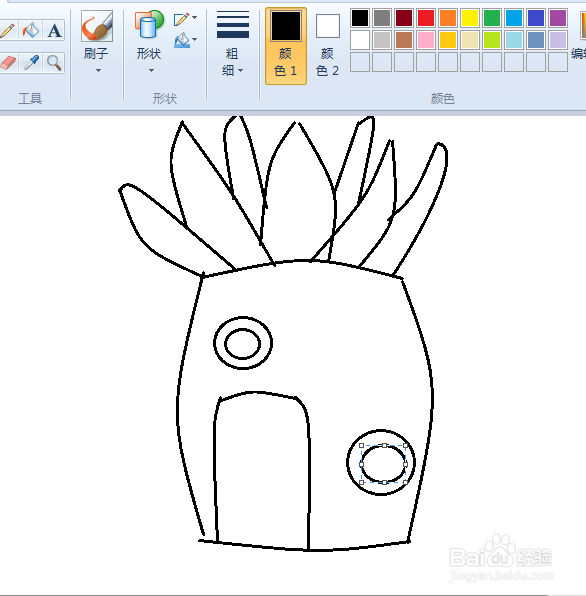This screenshot has width=586, height=596.
Task: Pick the yellow color swatch
Action: [470, 18]
